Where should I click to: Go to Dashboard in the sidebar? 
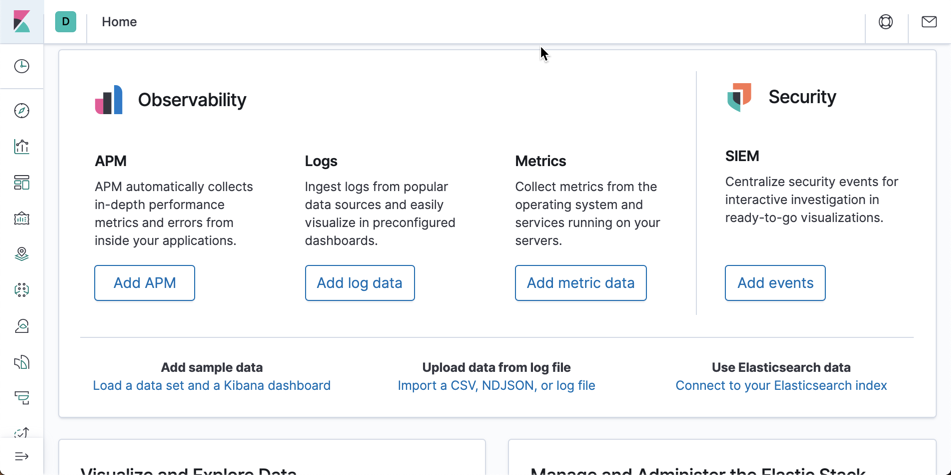[x=22, y=183]
